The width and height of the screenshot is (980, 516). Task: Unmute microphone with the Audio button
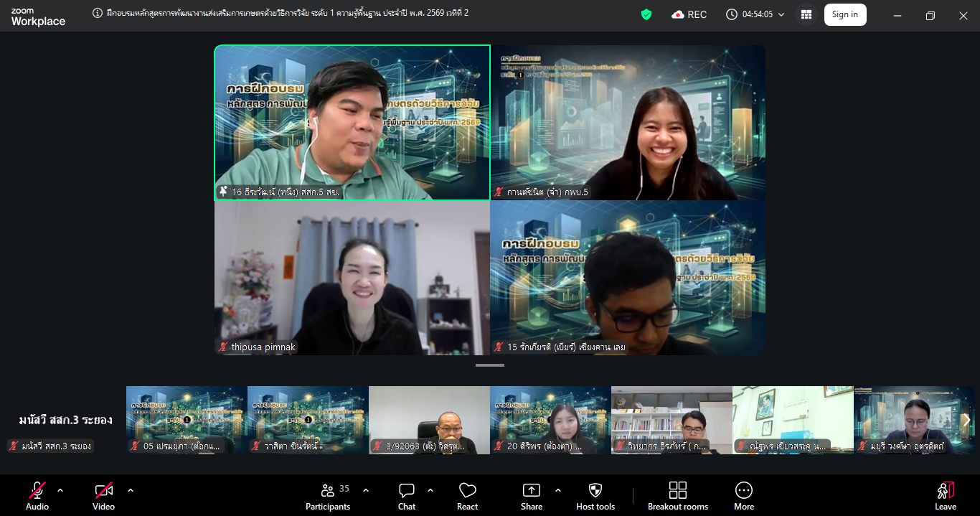pos(37,495)
